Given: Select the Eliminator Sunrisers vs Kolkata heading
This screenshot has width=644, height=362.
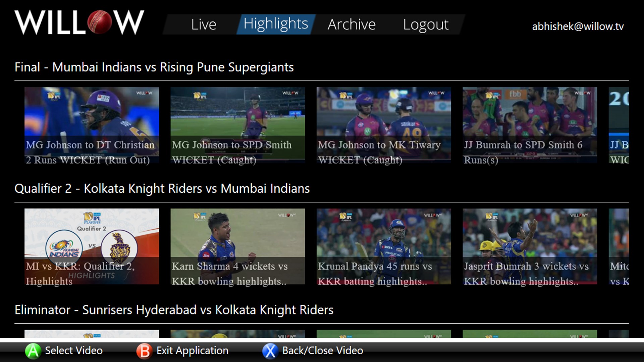Looking at the screenshot, I should [174, 310].
